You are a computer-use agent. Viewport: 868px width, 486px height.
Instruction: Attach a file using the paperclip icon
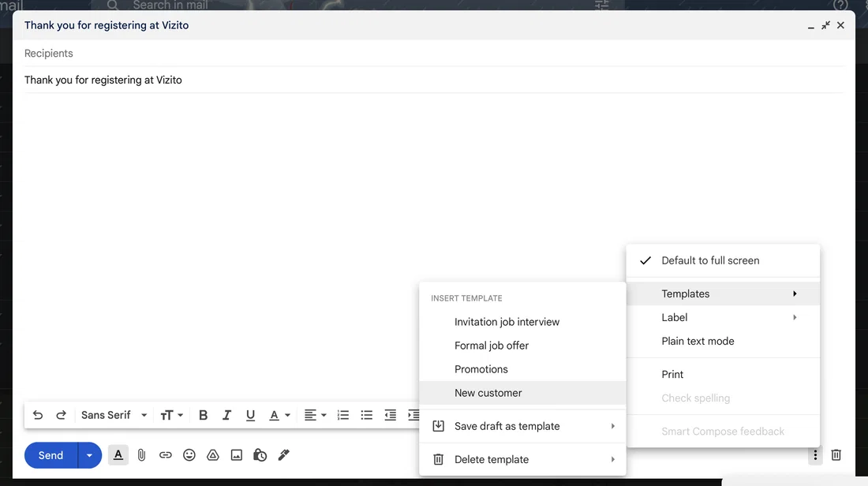(x=141, y=454)
